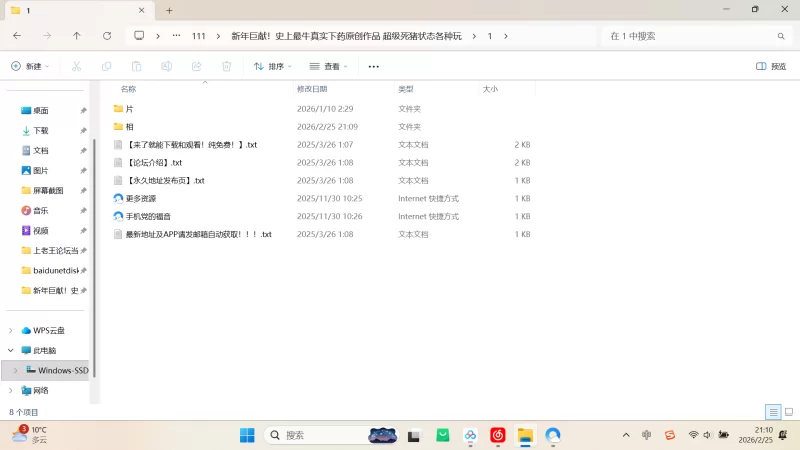Screen dimensions: 800x450
Task: Click the Cut icon in toolbar
Action: pyautogui.click(x=76, y=66)
